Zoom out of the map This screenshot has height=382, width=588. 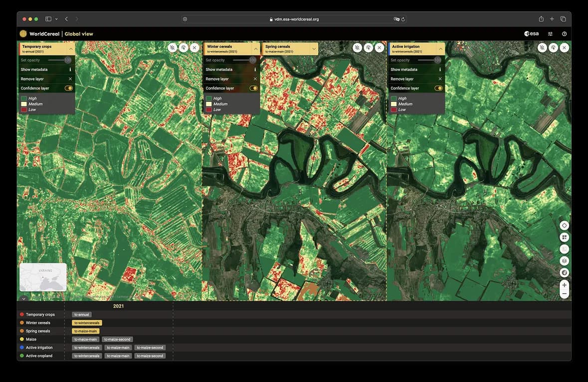[x=564, y=294]
